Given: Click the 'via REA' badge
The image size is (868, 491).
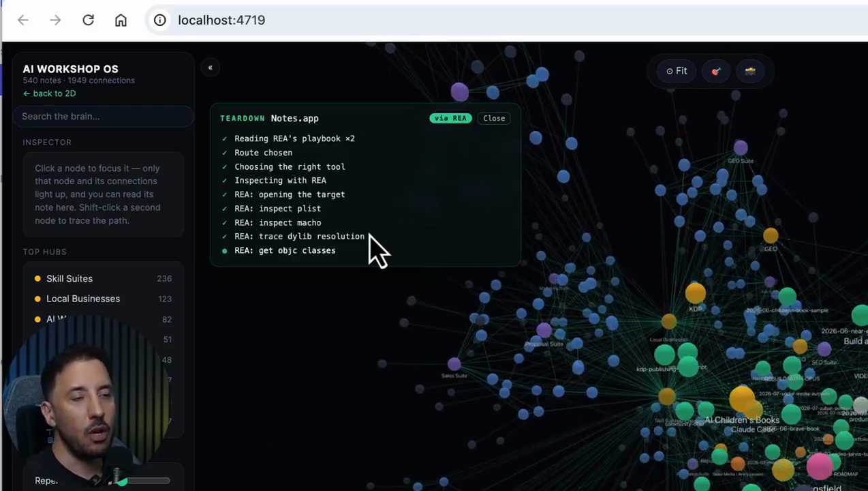Looking at the screenshot, I should (450, 118).
